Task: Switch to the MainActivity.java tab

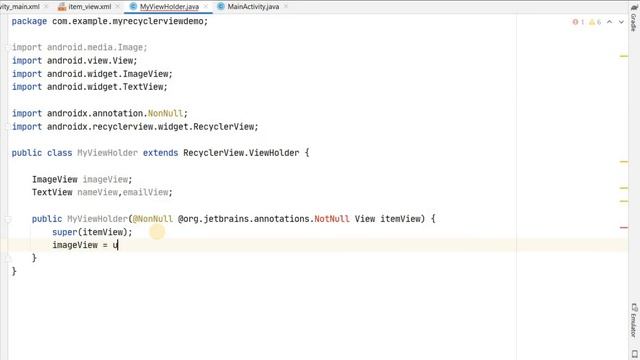Action: coord(253,7)
